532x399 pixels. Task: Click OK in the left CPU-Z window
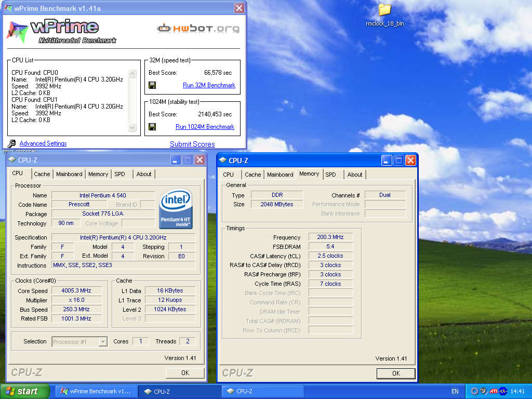[x=185, y=373]
